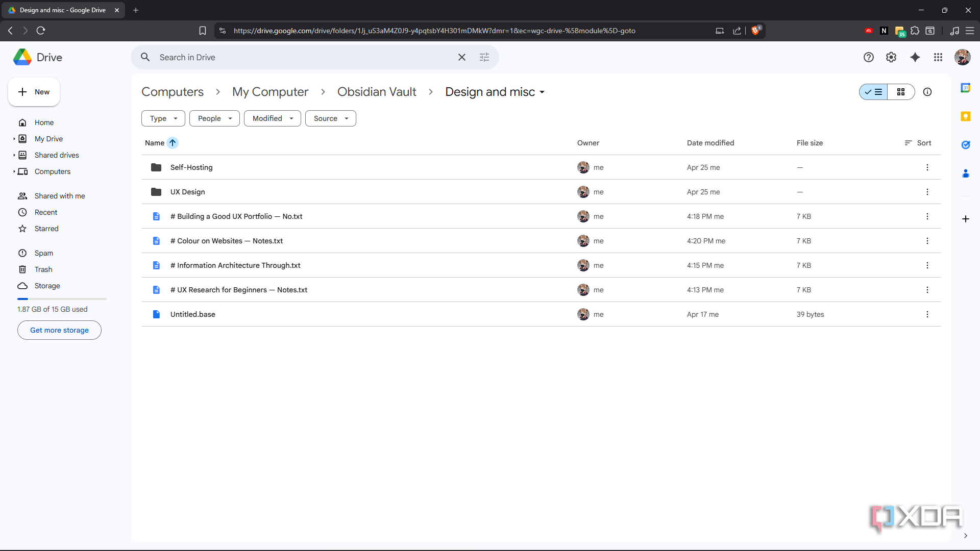Open the Google account avatar
The image size is (980, 551).
[x=963, y=57]
